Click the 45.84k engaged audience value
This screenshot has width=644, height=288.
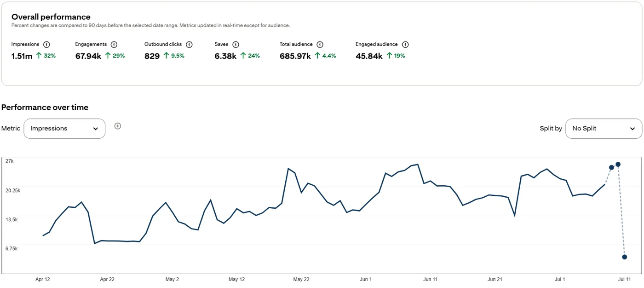(x=369, y=56)
